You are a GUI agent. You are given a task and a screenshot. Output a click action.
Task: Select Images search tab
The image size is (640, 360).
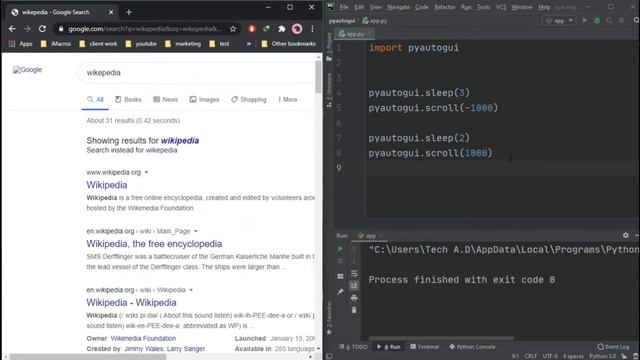click(204, 100)
